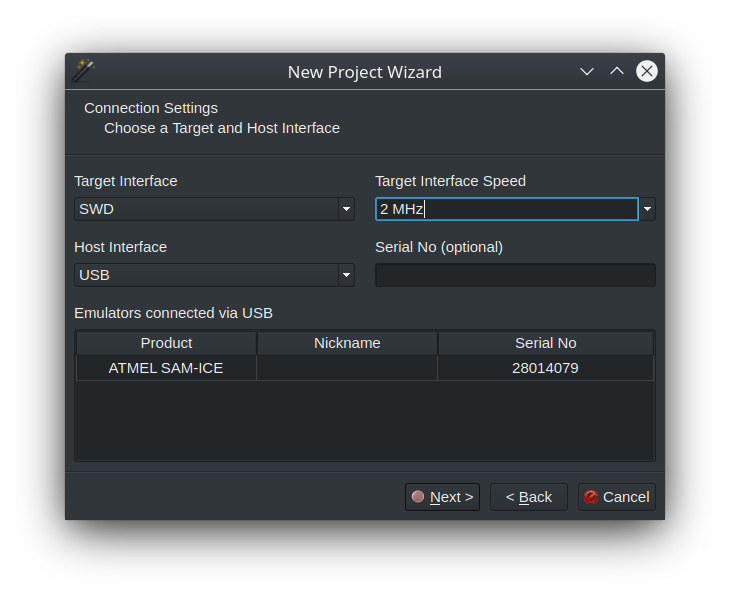Expand the Target Interface Speed dropdown arrow
This screenshot has width=730, height=597.
coord(648,209)
